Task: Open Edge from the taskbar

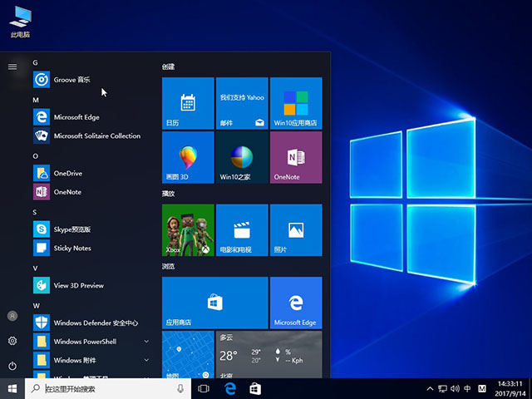Action: click(230, 388)
